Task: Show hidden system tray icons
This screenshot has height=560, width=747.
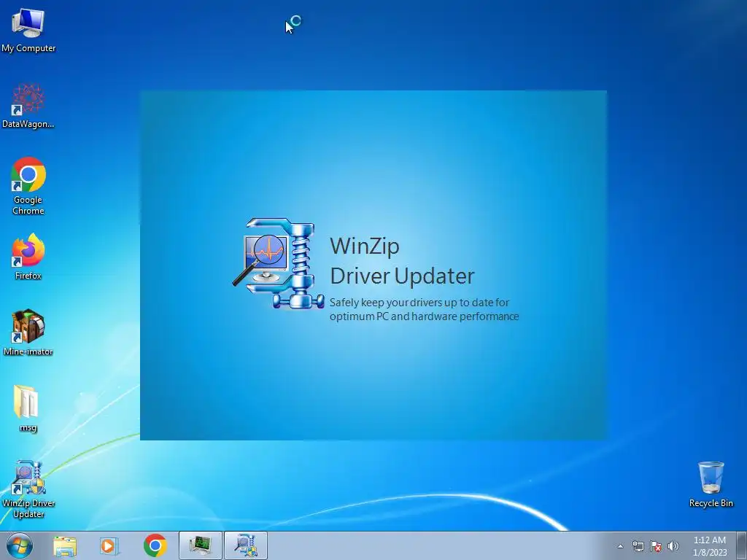Action: point(620,546)
